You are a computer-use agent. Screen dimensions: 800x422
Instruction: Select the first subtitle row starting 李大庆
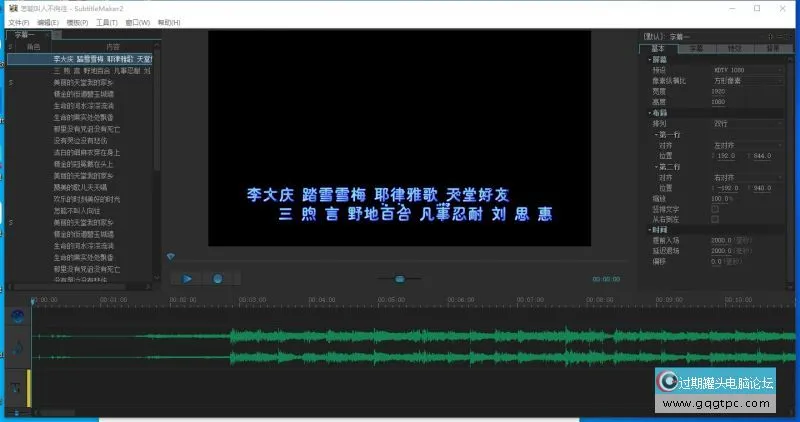tap(80, 59)
